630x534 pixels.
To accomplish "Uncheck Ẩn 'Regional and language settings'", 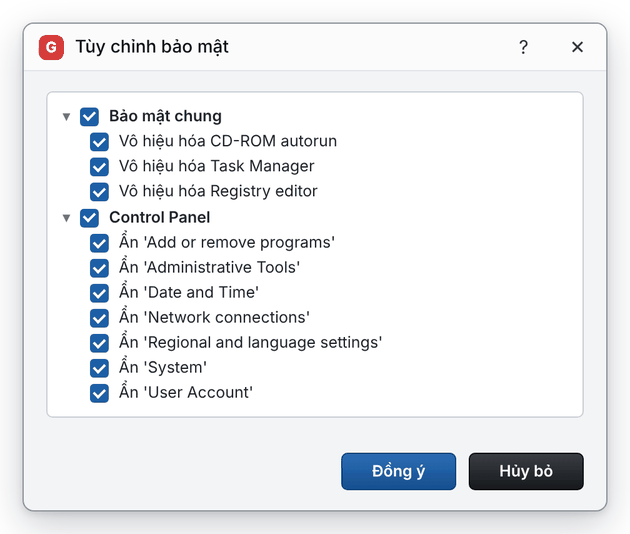I will [99, 343].
